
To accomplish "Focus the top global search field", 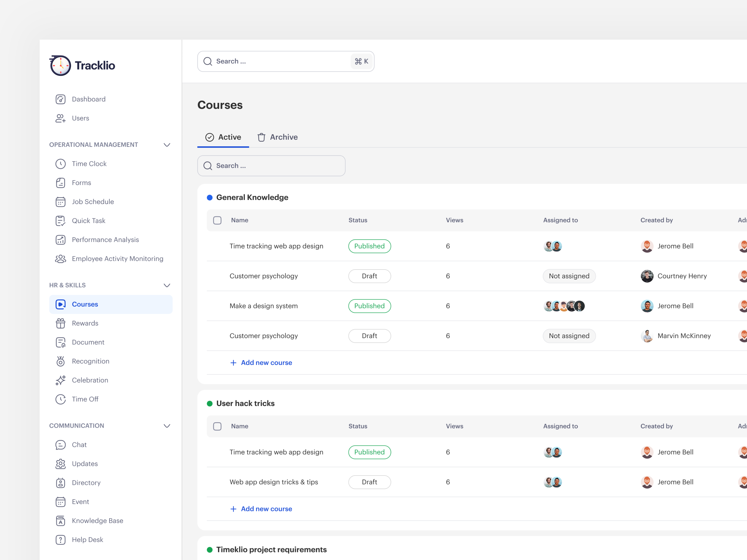I will pyautogui.click(x=286, y=61).
